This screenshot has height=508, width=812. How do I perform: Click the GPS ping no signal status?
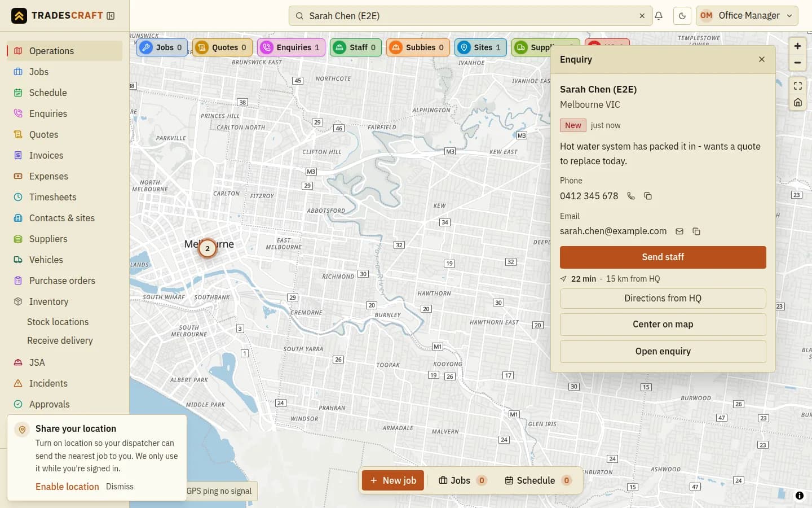pyautogui.click(x=219, y=491)
